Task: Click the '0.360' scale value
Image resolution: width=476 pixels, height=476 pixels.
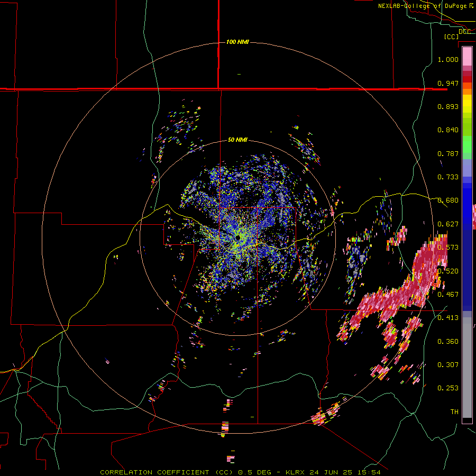Action: tap(448, 342)
